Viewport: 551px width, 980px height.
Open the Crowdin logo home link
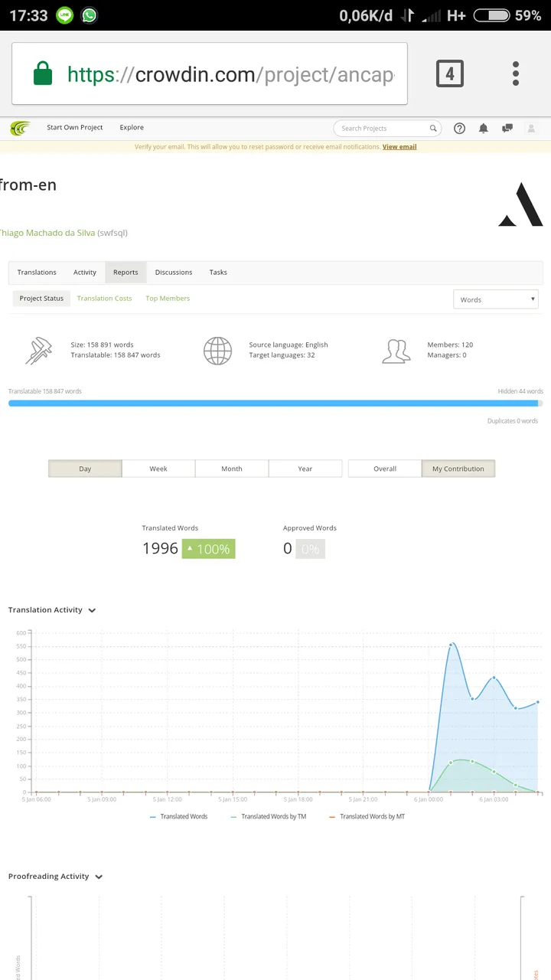21,128
